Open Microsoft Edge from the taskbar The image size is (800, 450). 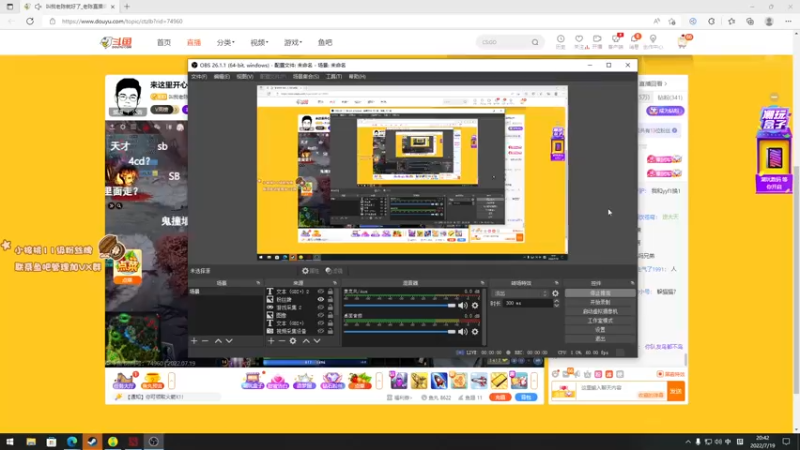click(x=72, y=442)
